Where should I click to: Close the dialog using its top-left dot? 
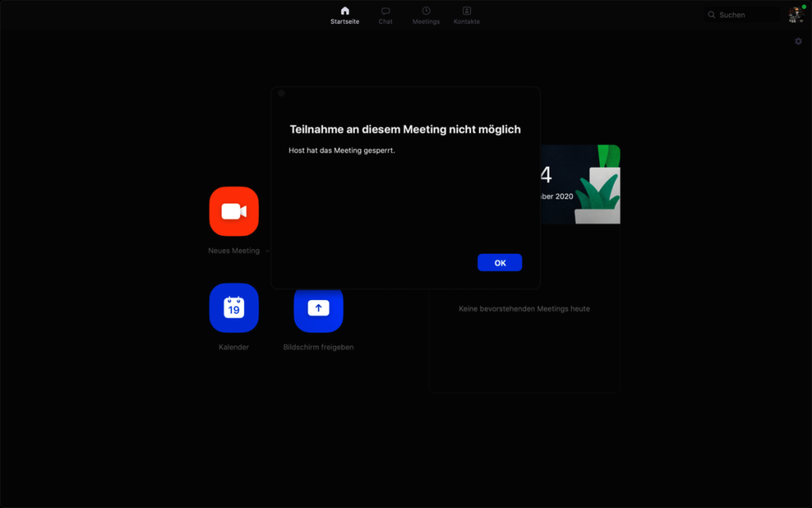[x=282, y=93]
